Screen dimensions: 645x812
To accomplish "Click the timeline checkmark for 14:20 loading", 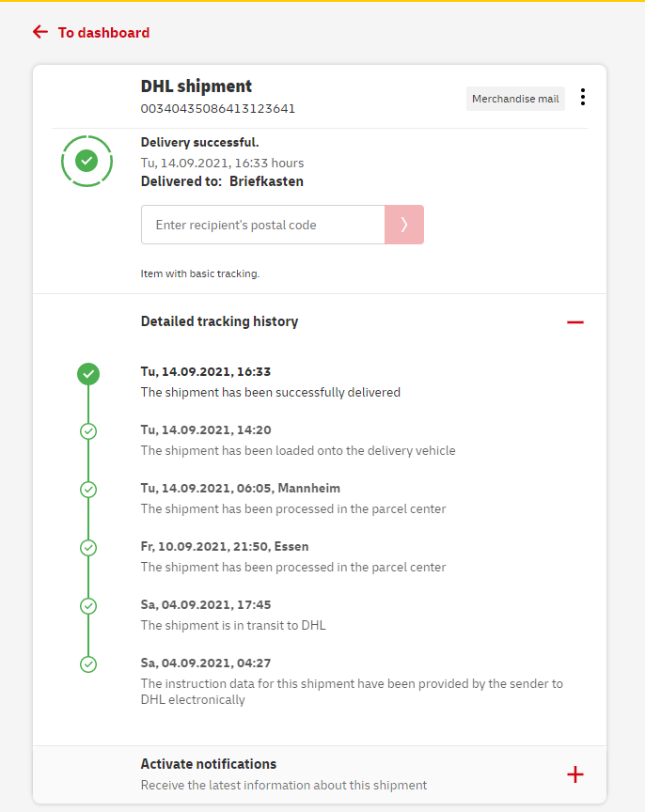I will click(x=88, y=431).
